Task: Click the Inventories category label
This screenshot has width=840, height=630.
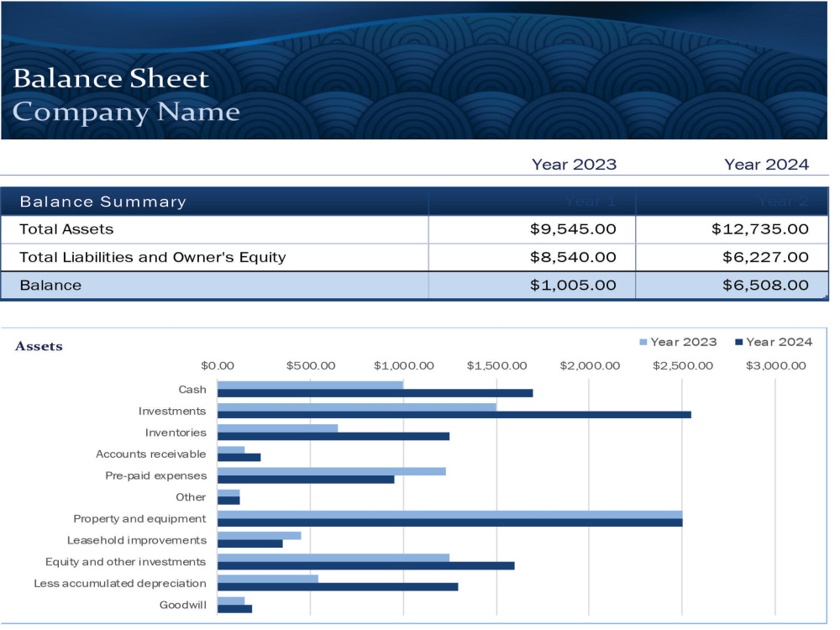Action: click(x=176, y=433)
